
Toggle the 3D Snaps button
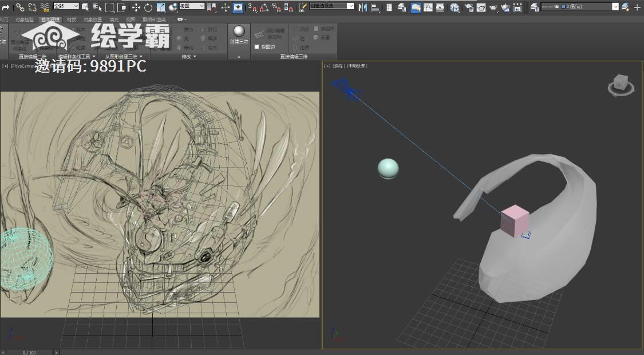click(252, 7)
